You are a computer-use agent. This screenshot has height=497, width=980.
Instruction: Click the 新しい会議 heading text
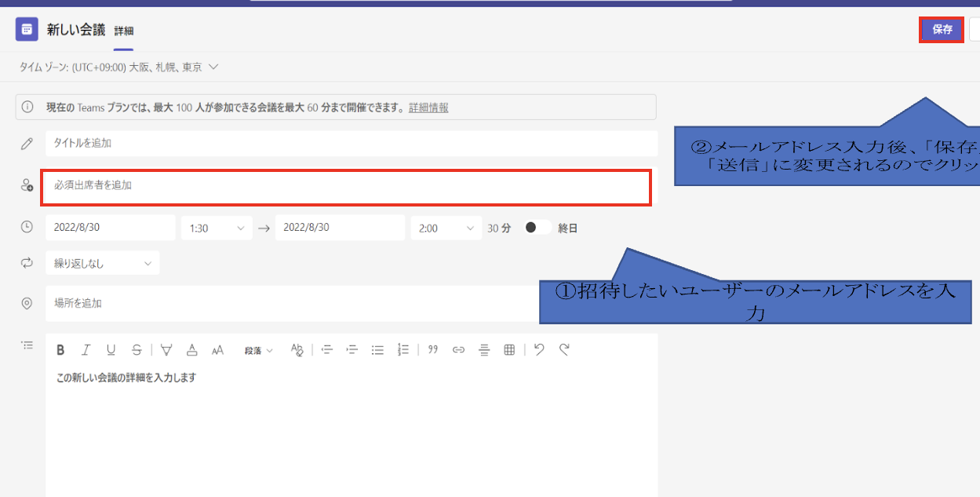click(x=76, y=30)
